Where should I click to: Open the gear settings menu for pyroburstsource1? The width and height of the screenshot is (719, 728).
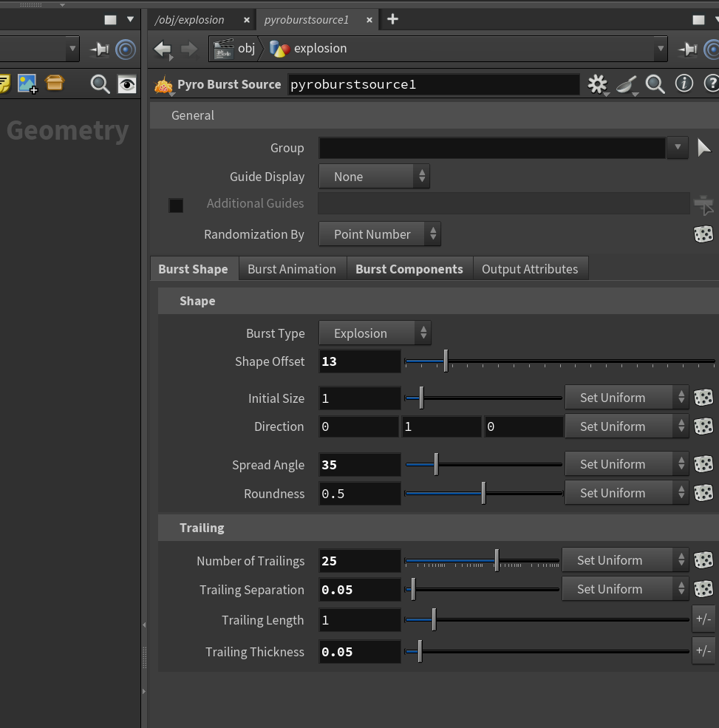pos(597,84)
